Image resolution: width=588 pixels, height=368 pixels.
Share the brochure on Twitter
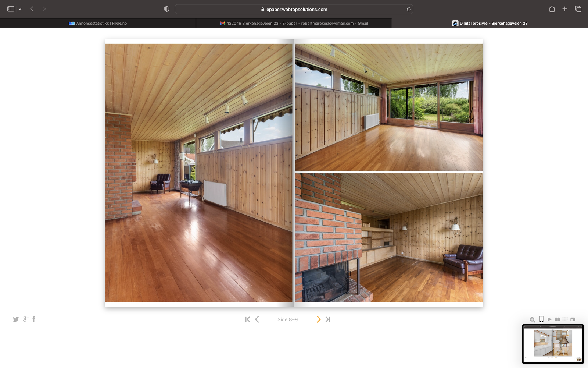pos(16,319)
